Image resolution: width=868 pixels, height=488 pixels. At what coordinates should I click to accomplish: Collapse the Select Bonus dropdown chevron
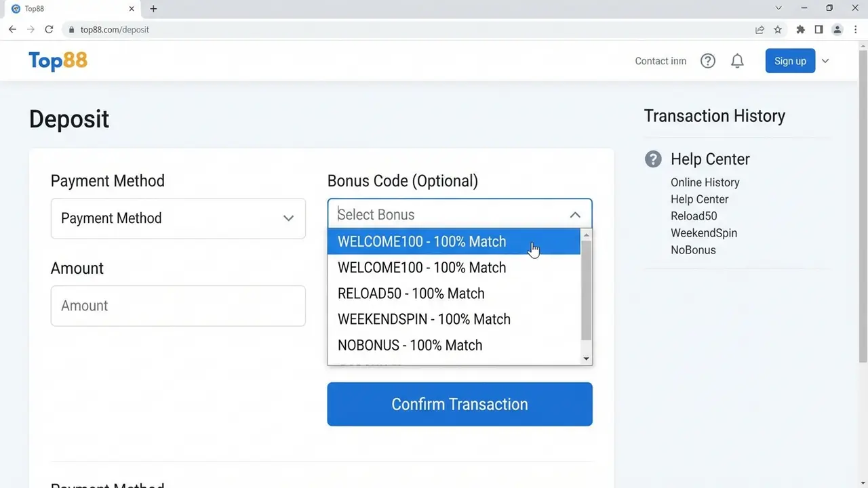(574, 215)
